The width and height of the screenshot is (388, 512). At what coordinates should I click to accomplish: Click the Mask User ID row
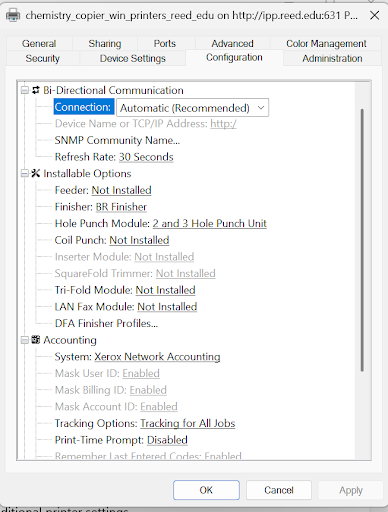coord(107,373)
